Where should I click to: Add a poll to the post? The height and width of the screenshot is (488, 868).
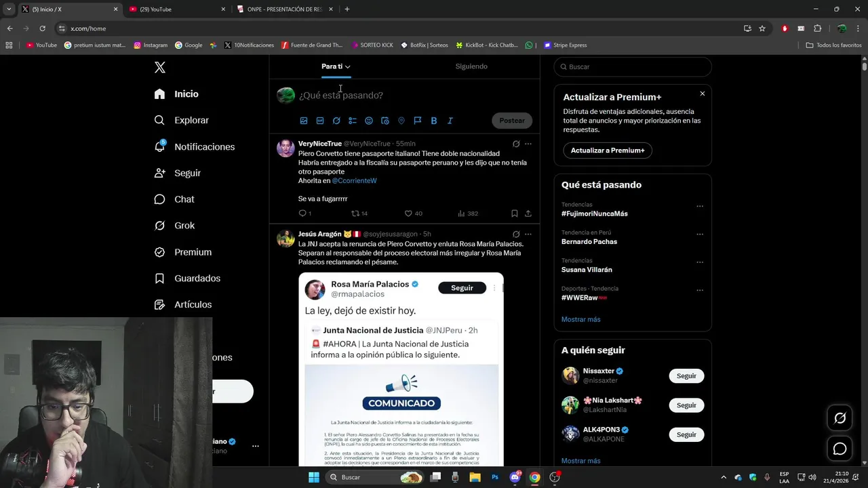point(353,121)
